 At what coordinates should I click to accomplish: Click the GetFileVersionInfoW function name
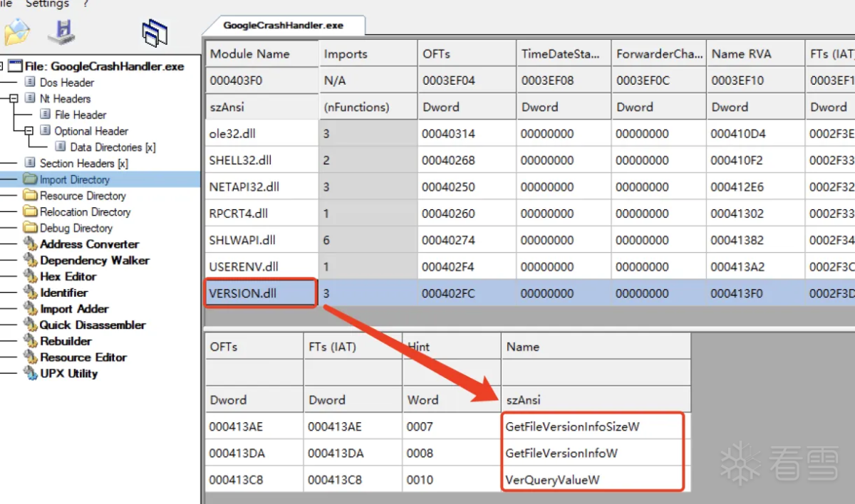tap(561, 453)
